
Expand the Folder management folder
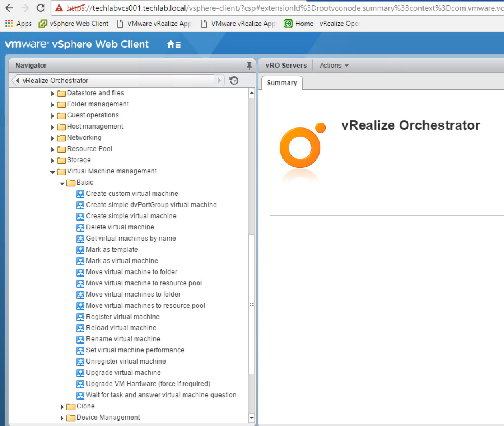point(52,105)
